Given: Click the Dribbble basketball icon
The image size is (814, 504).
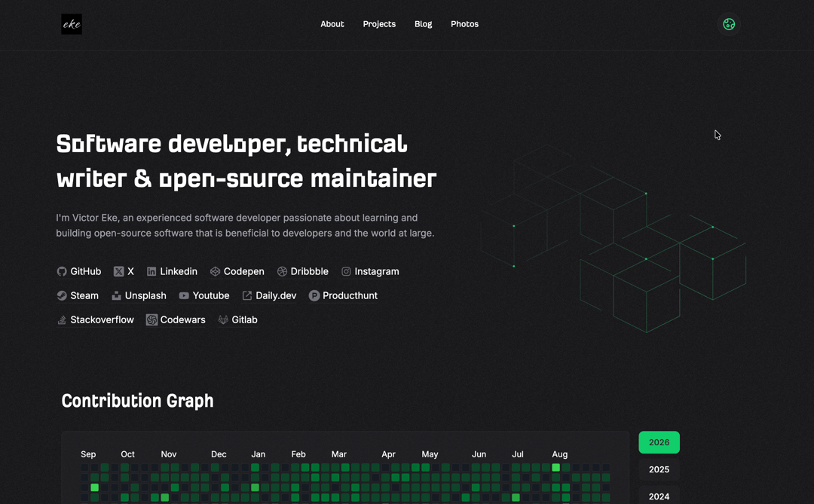Looking at the screenshot, I should coord(282,271).
